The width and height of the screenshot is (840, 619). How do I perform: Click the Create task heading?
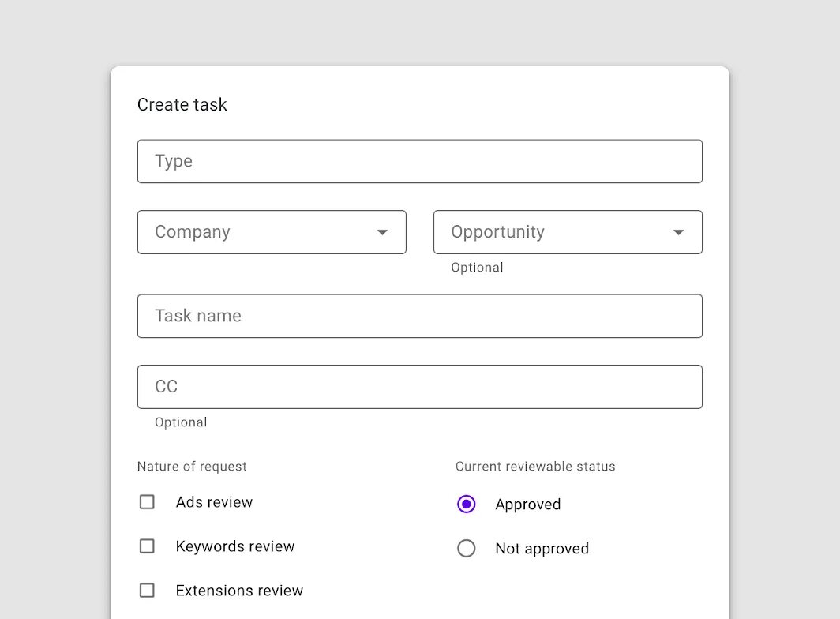182,105
